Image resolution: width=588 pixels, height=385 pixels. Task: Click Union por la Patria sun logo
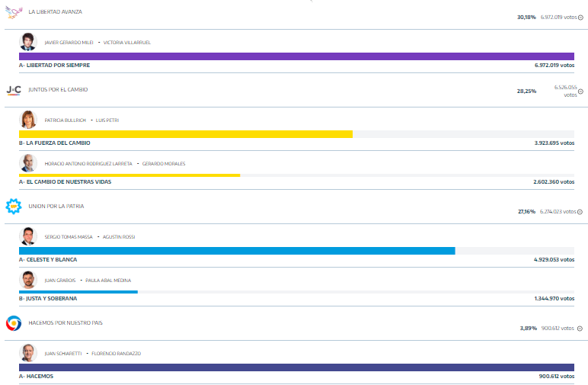14,207
